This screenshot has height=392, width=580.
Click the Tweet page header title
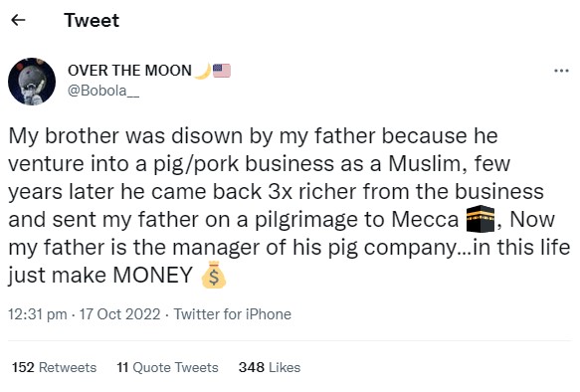coord(92,20)
